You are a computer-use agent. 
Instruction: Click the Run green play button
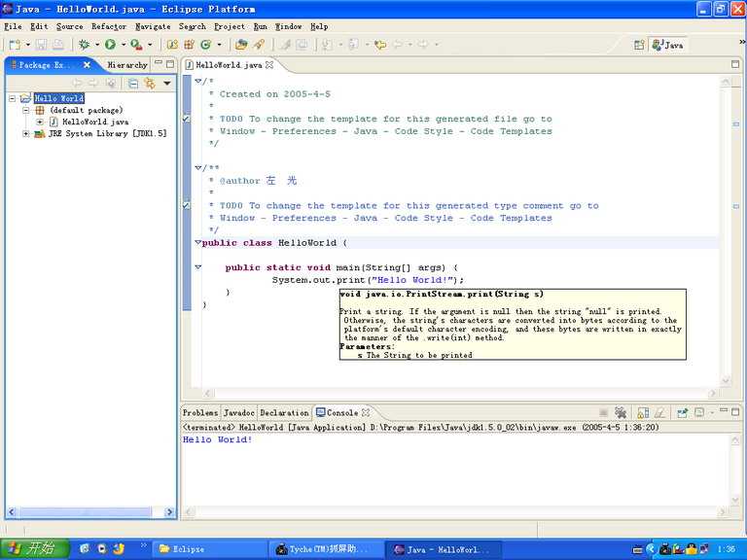(110, 45)
